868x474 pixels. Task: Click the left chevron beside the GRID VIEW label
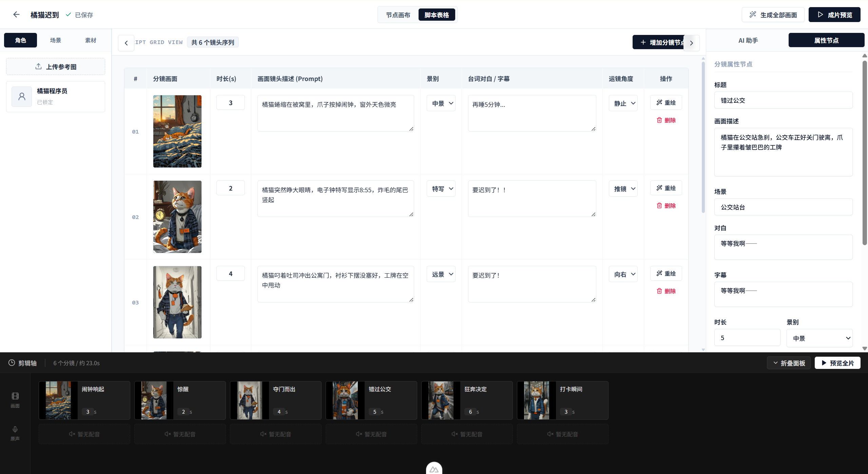tap(126, 43)
